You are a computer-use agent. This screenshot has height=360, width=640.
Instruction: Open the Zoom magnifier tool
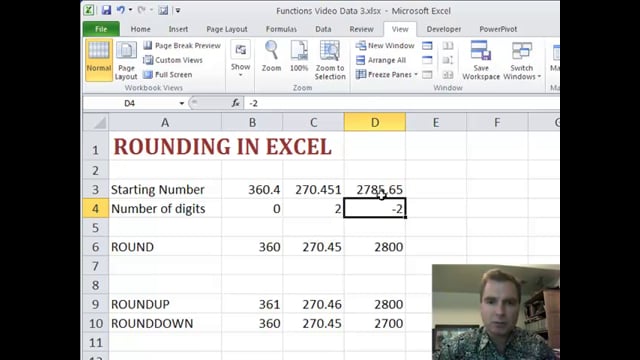[x=271, y=56]
